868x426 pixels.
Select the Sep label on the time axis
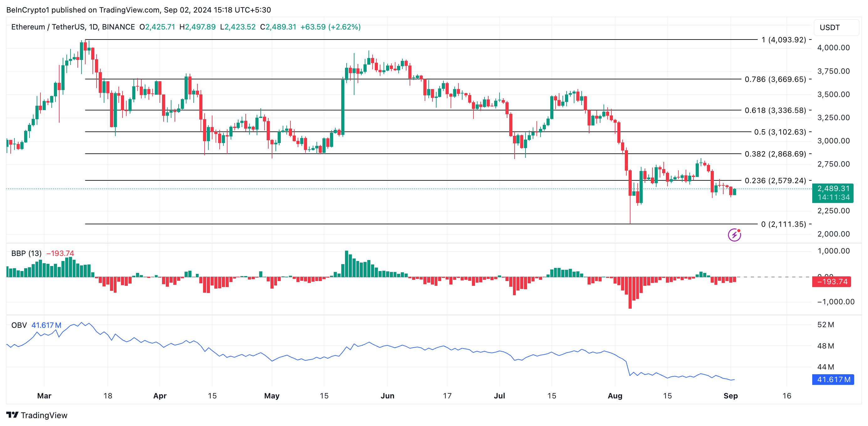(x=731, y=396)
